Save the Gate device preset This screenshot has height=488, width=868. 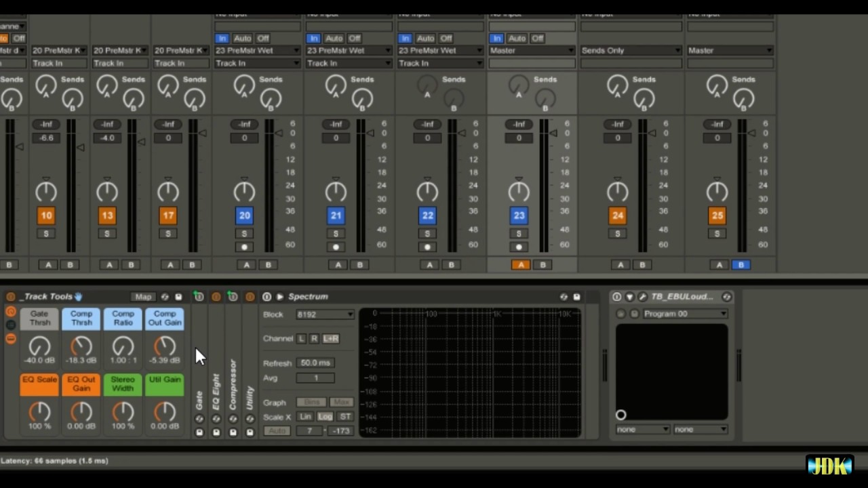coord(199,432)
